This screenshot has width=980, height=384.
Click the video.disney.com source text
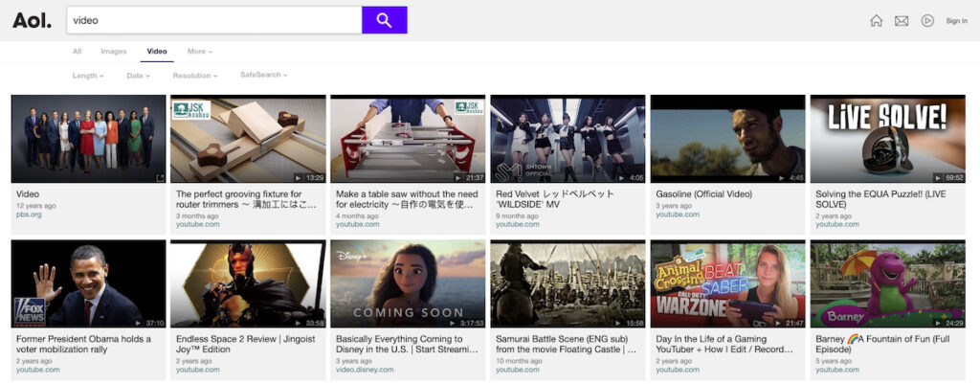tap(365, 370)
